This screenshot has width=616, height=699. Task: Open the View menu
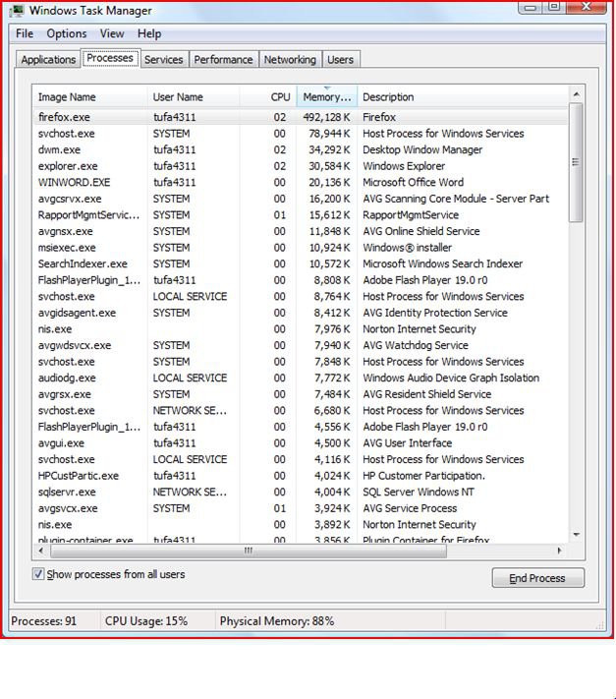coord(112,33)
